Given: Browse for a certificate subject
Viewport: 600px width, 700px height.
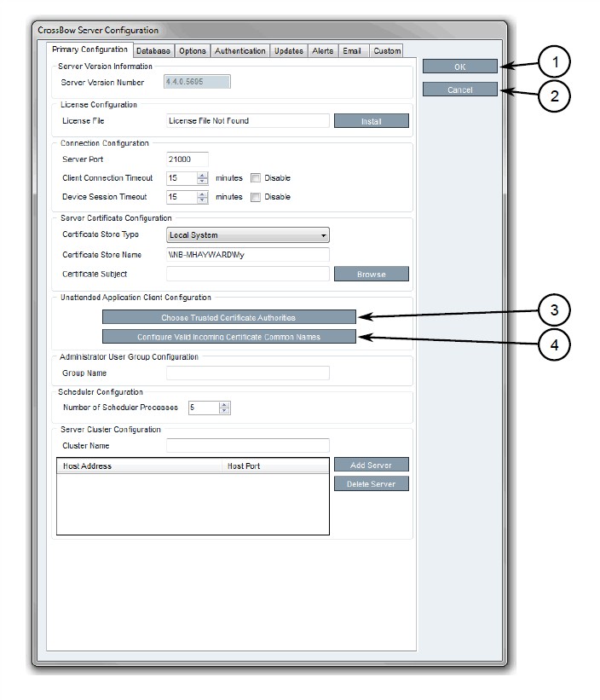Looking at the screenshot, I should 371,274.
